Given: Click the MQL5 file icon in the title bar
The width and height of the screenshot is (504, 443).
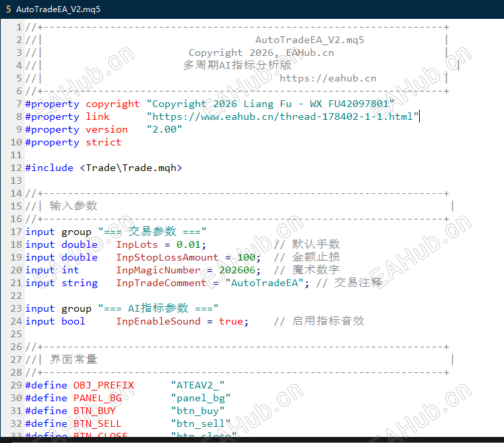Looking at the screenshot, I should (9, 9).
